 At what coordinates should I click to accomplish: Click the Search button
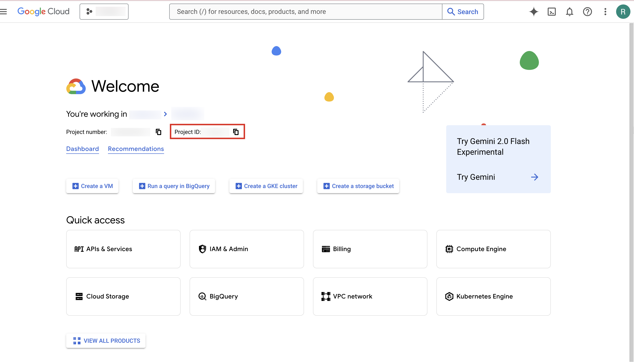[463, 11]
